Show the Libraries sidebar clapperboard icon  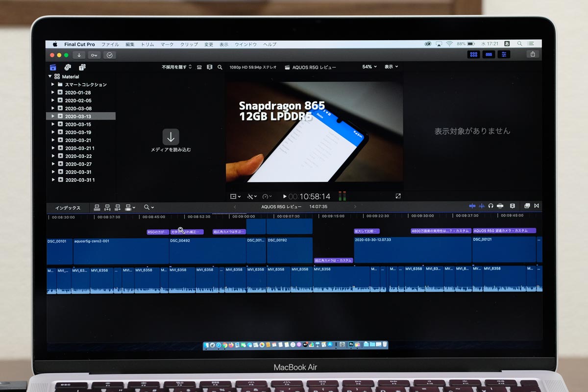(53, 67)
